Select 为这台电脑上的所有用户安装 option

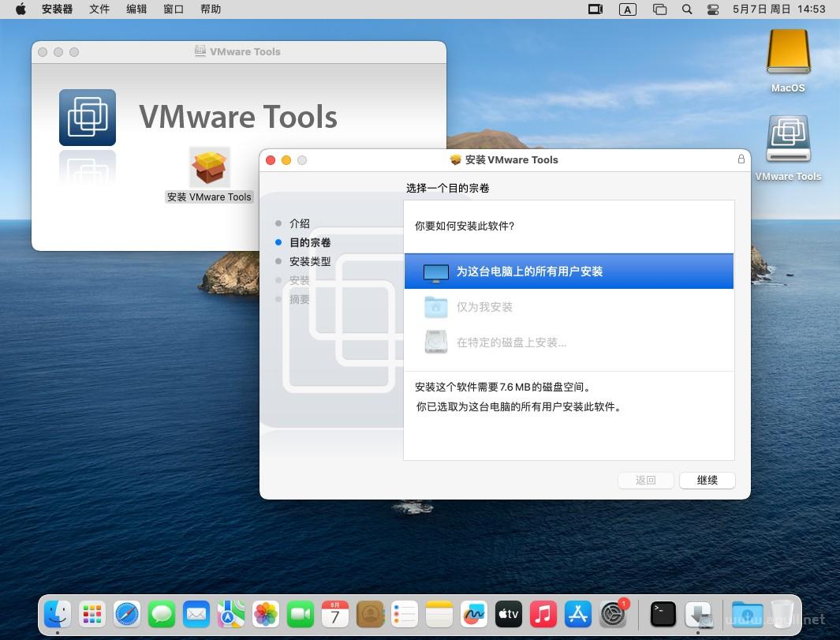click(569, 271)
